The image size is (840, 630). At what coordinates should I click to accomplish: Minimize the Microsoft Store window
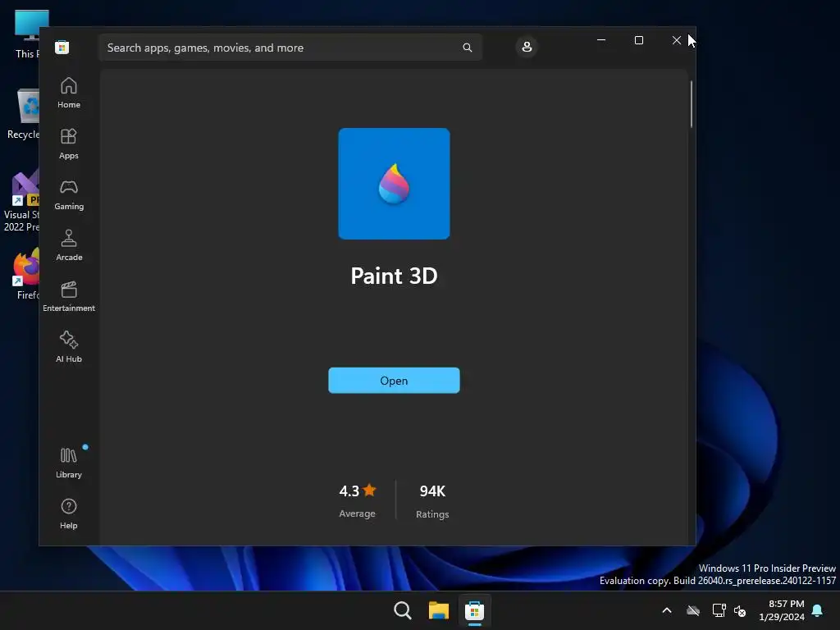click(x=601, y=40)
